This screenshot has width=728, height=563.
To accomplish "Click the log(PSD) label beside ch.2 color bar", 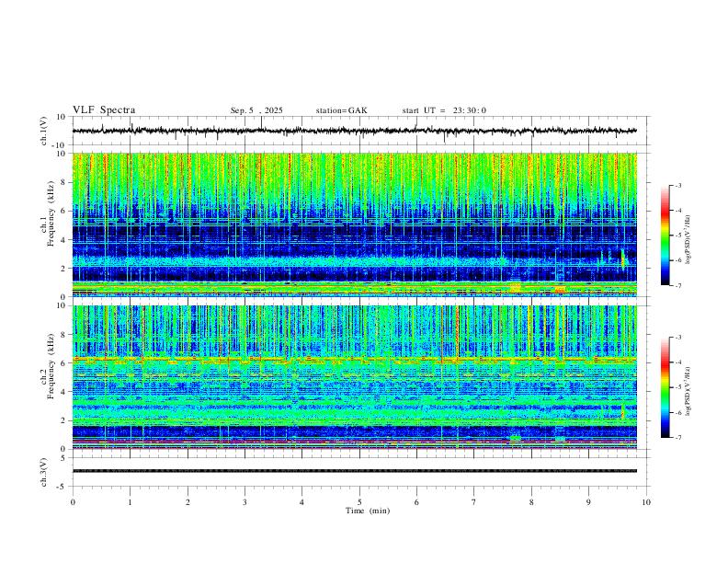I will click(688, 391).
